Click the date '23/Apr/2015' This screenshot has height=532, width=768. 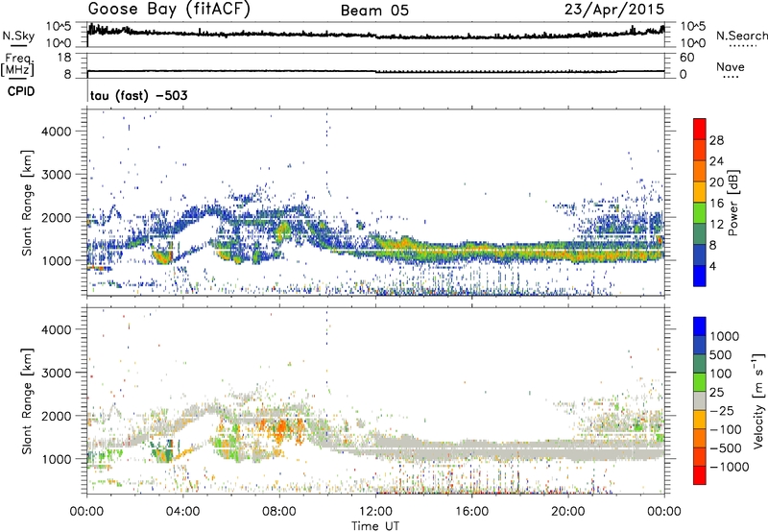click(614, 10)
